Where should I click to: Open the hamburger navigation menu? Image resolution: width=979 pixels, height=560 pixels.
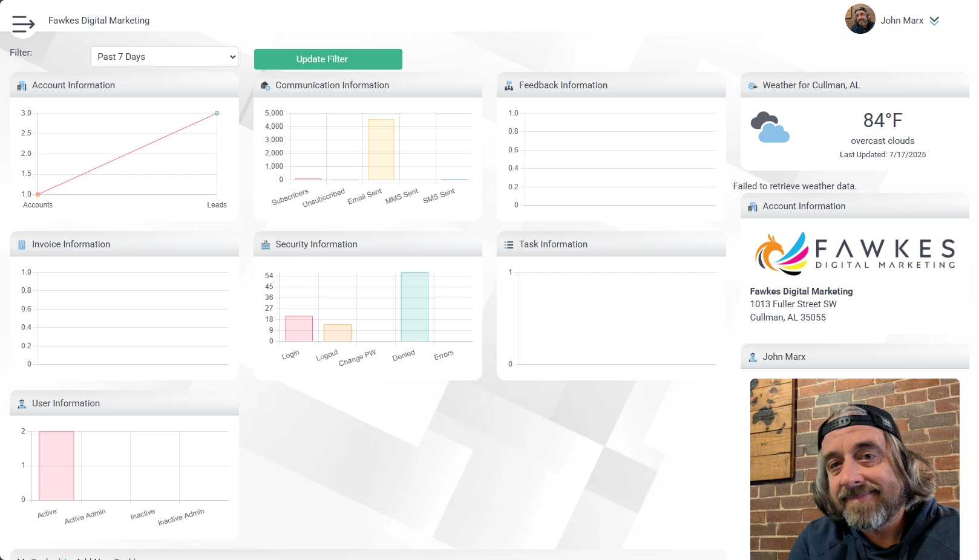[x=23, y=24]
